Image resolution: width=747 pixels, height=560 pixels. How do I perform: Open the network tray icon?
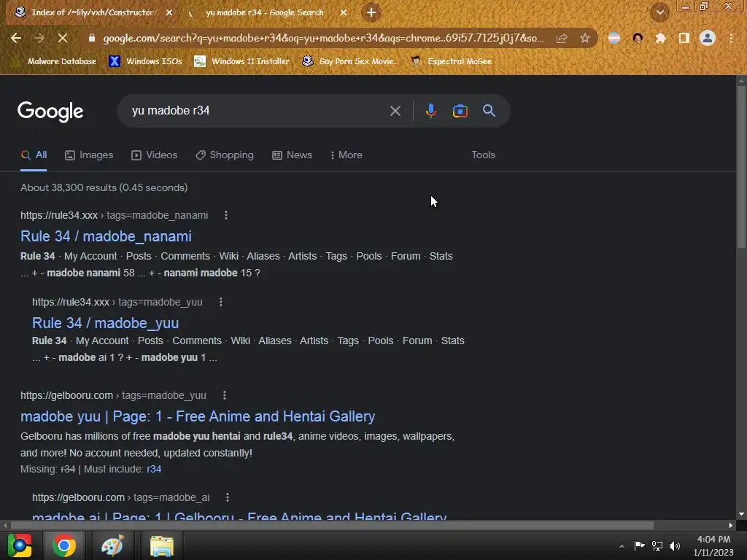(657, 545)
